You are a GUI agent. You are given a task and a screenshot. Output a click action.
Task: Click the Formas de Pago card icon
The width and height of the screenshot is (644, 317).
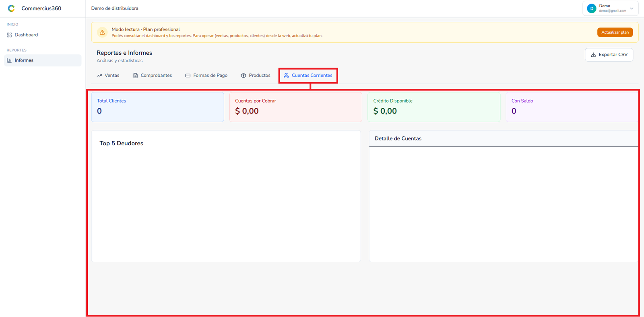pyautogui.click(x=188, y=76)
